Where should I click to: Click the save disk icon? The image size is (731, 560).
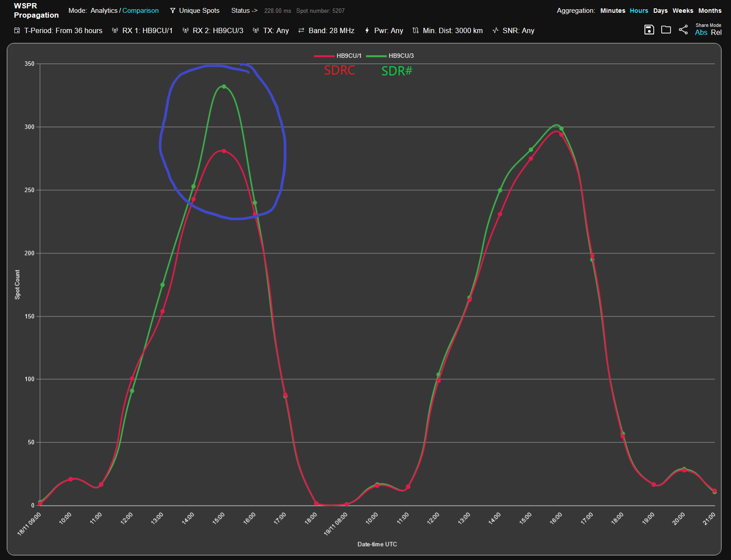[x=649, y=30]
